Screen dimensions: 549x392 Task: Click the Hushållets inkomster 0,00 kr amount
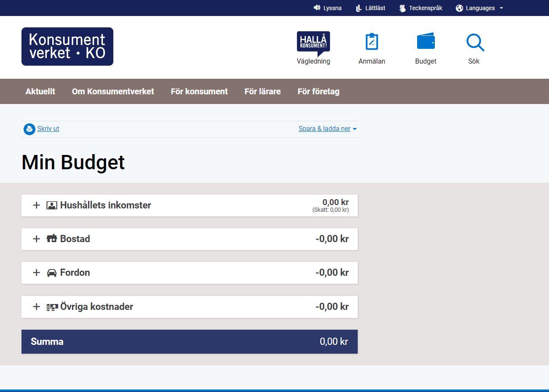(335, 202)
